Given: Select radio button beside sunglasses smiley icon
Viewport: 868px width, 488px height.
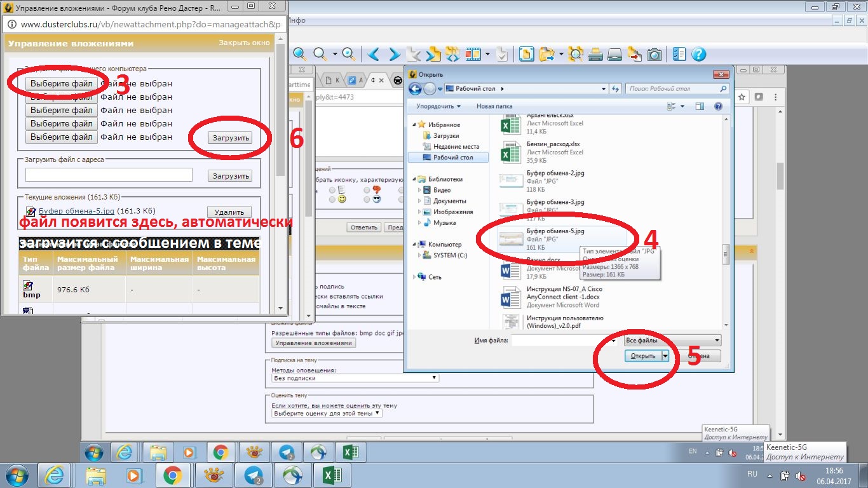Looking at the screenshot, I should tap(367, 200).
